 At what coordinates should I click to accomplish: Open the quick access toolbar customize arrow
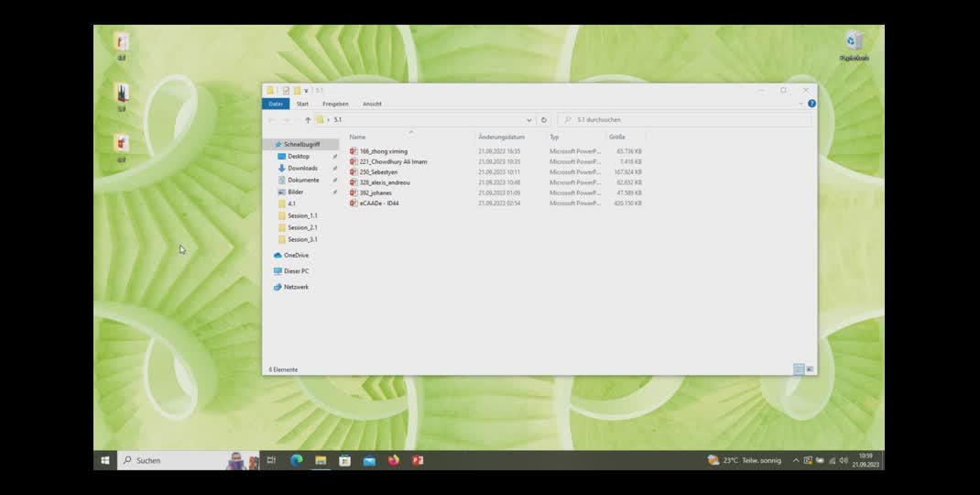(x=306, y=91)
